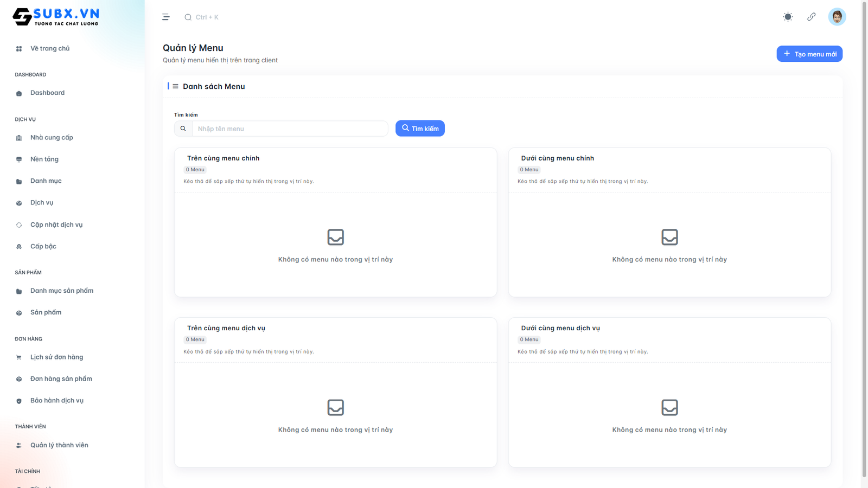Collapse the sidebar with hamburger icon
This screenshot has width=868, height=488.
click(166, 17)
